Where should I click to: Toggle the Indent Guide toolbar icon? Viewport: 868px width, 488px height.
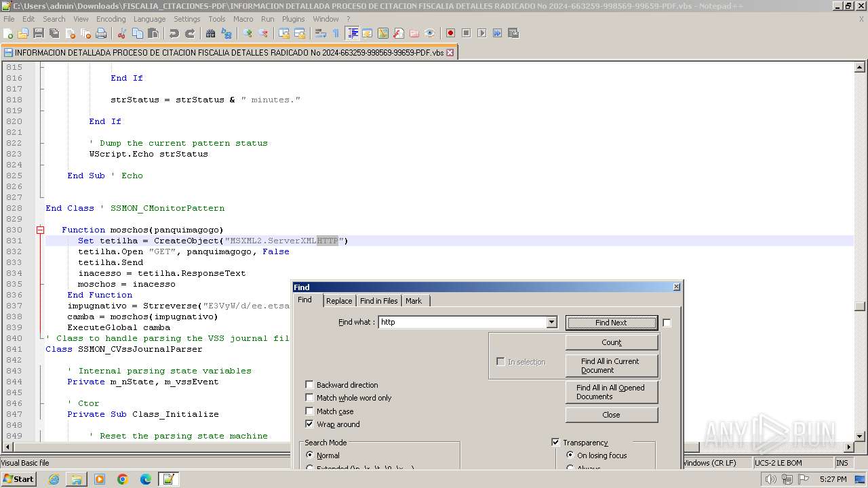(x=353, y=33)
